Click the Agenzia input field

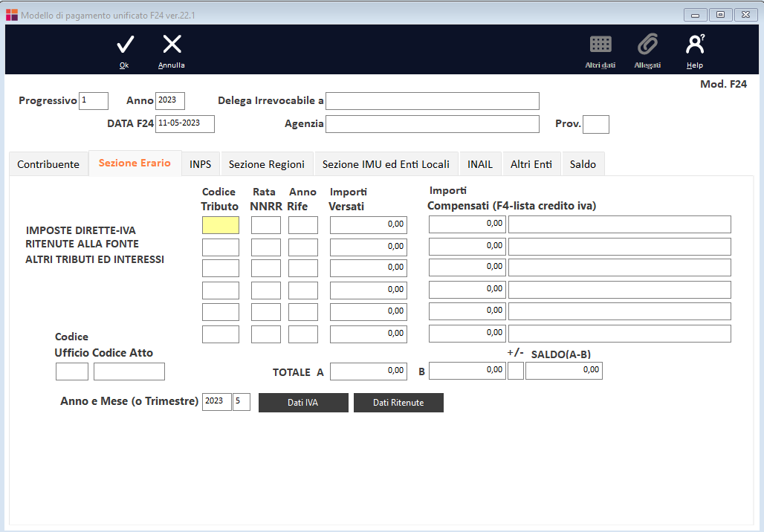433,124
